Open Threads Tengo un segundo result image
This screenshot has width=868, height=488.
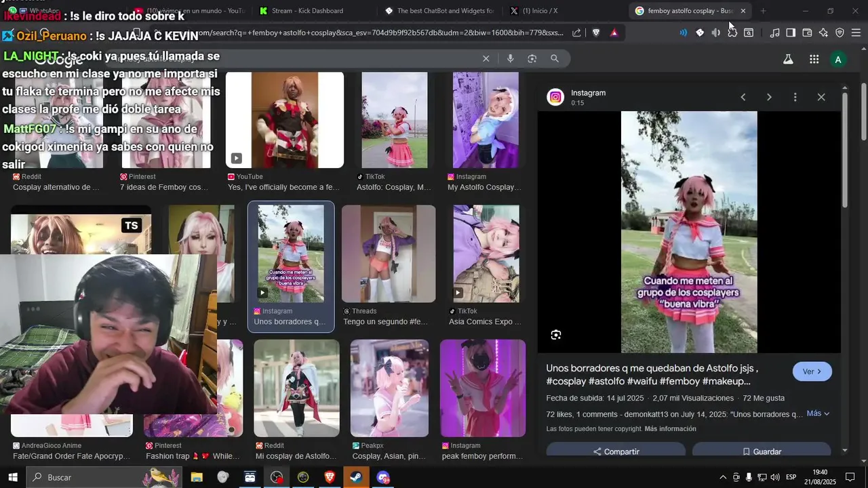389,253
